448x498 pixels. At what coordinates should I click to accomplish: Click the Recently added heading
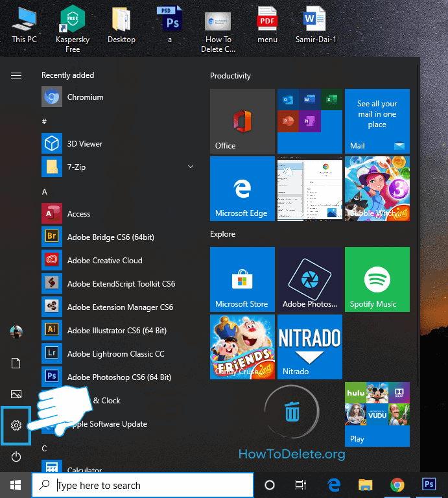(x=67, y=75)
